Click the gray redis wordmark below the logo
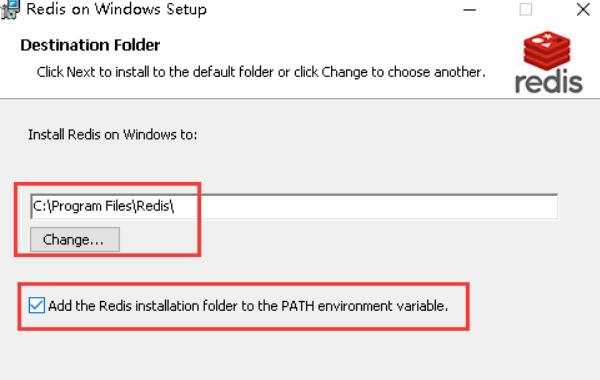This screenshot has width=600, height=380. point(549,81)
